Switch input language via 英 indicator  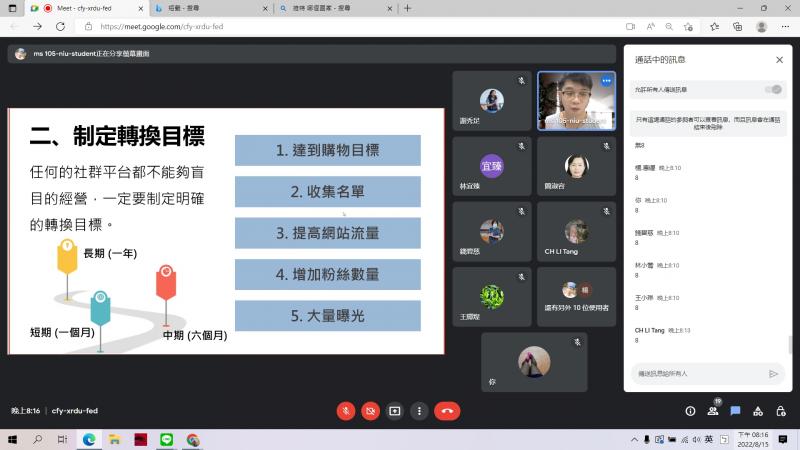coord(709,439)
